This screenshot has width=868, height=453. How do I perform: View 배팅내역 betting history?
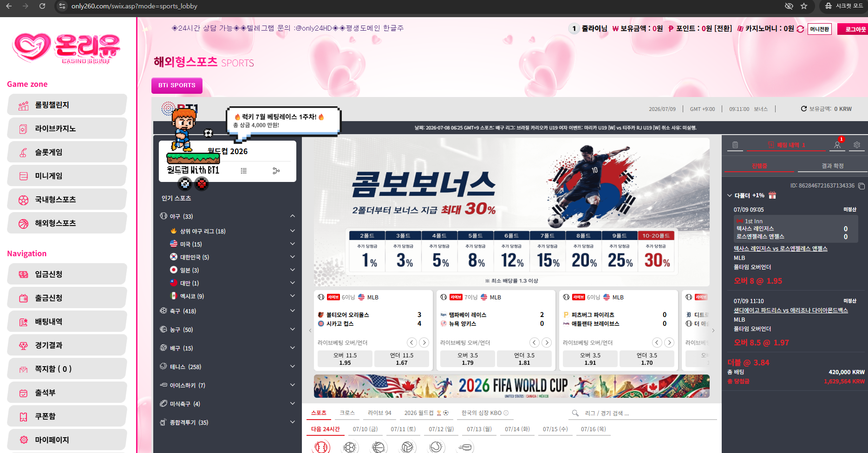[x=67, y=322]
